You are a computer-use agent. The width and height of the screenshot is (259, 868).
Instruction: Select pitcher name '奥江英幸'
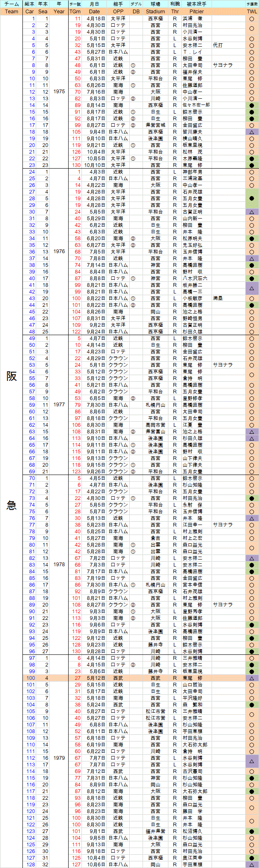point(193,858)
